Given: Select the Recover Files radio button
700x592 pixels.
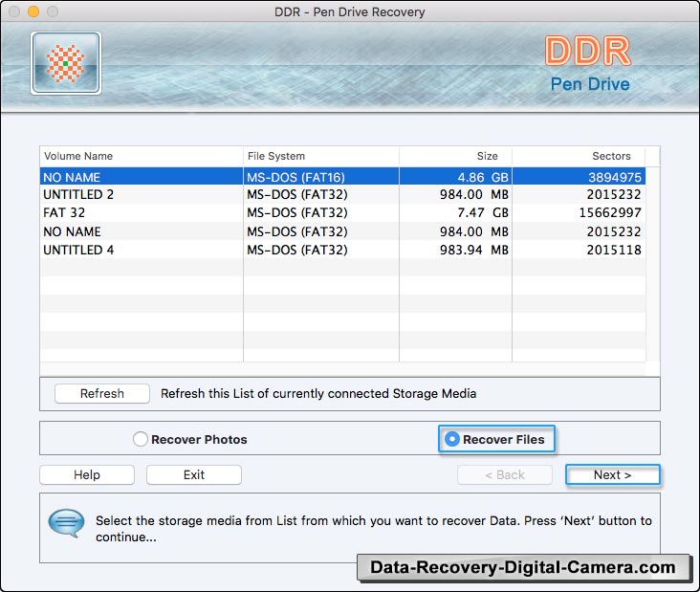Looking at the screenshot, I should (x=451, y=439).
